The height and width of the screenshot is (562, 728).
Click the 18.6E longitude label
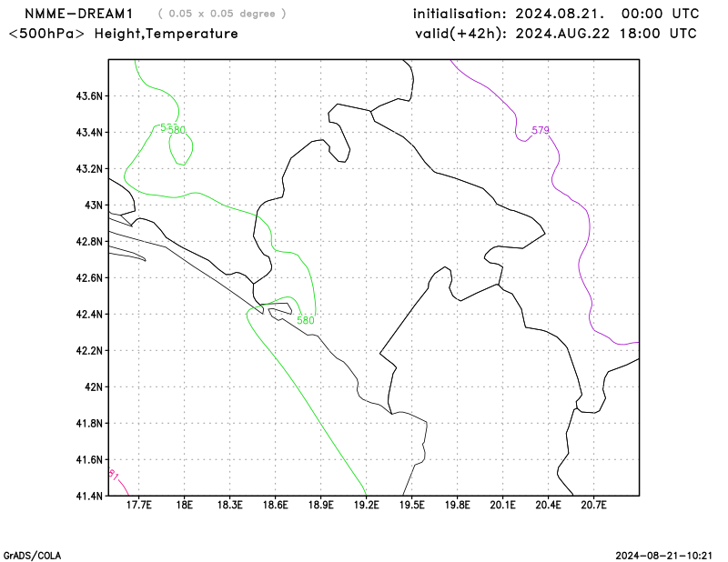point(276,505)
